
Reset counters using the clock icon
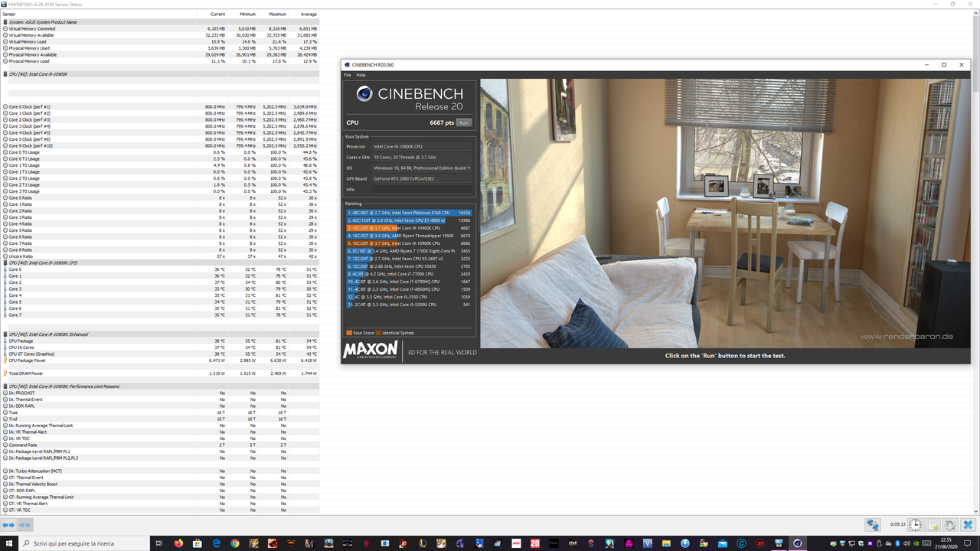tap(914, 524)
